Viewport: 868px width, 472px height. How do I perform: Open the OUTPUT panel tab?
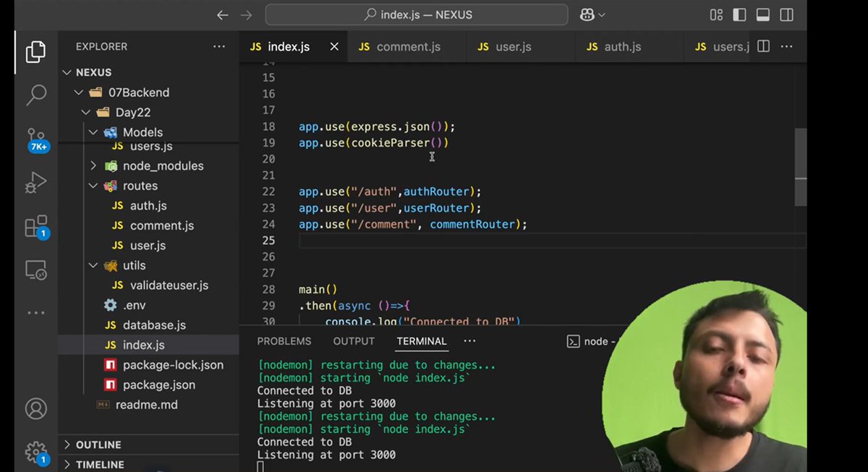coord(354,341)
